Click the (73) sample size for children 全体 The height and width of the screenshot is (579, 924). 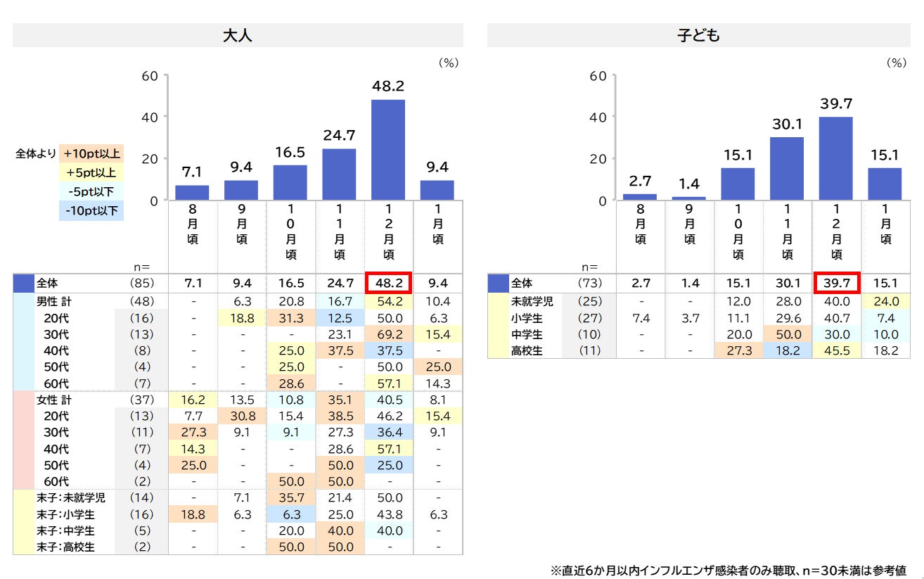click(589, 284)
